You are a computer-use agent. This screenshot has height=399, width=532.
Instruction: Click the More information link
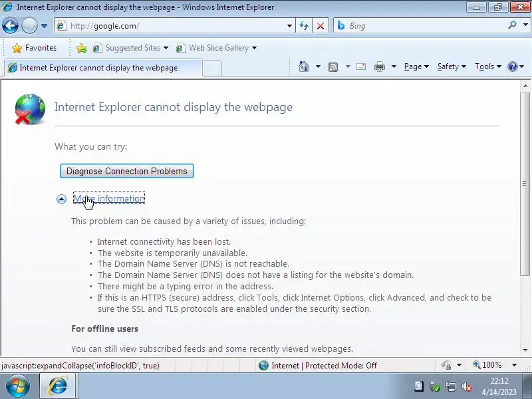point(109,198)
